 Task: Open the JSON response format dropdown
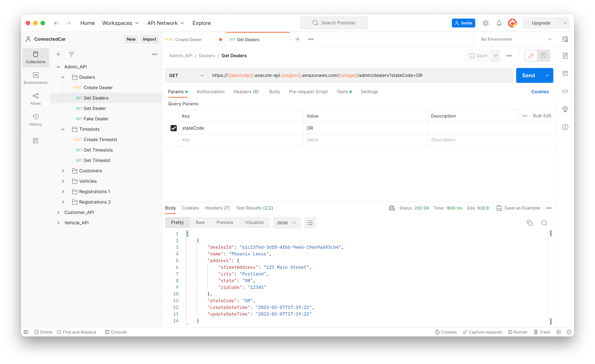(287, 223)
